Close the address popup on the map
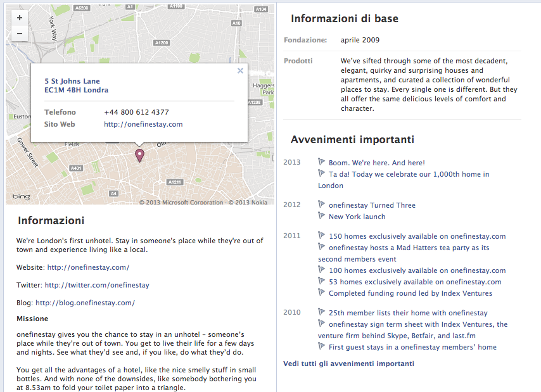Viewport: 541px width, 392px height. coord(241,71)
